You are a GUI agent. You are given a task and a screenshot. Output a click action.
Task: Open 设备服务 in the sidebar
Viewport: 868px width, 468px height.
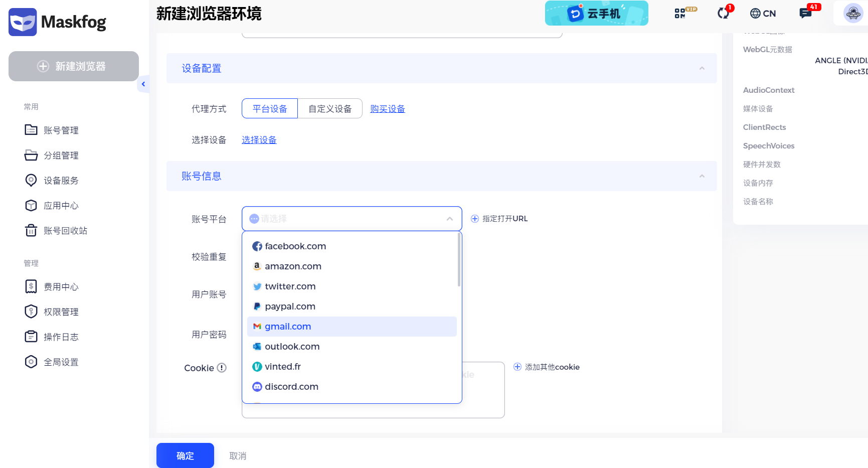coord(52,181)
